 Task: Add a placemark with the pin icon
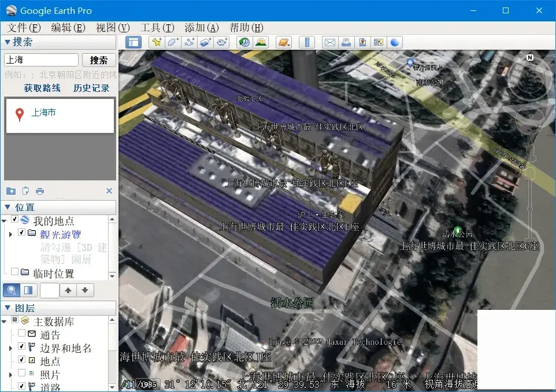coord(157,42)
